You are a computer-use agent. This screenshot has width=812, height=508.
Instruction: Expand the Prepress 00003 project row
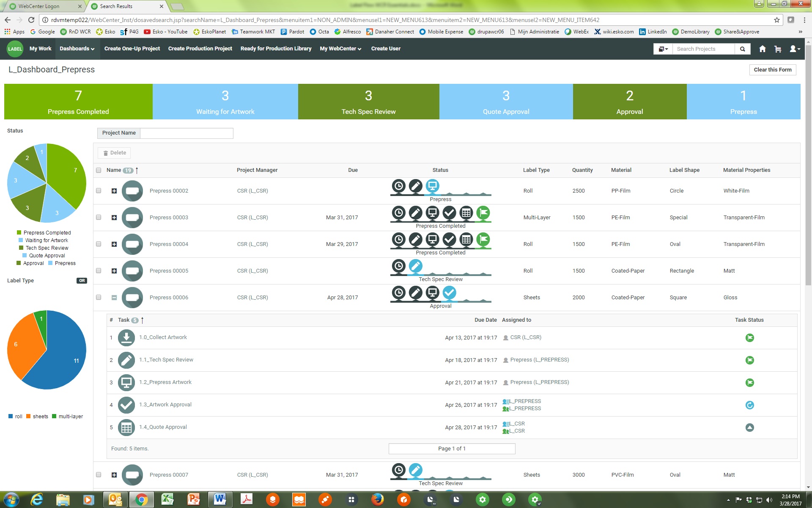(x=114, y=218)
